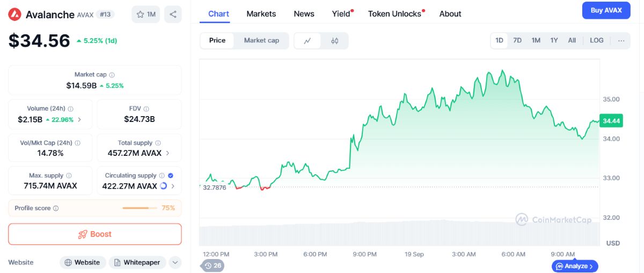Show Market cap info tooltip icon

pos(112,75)
